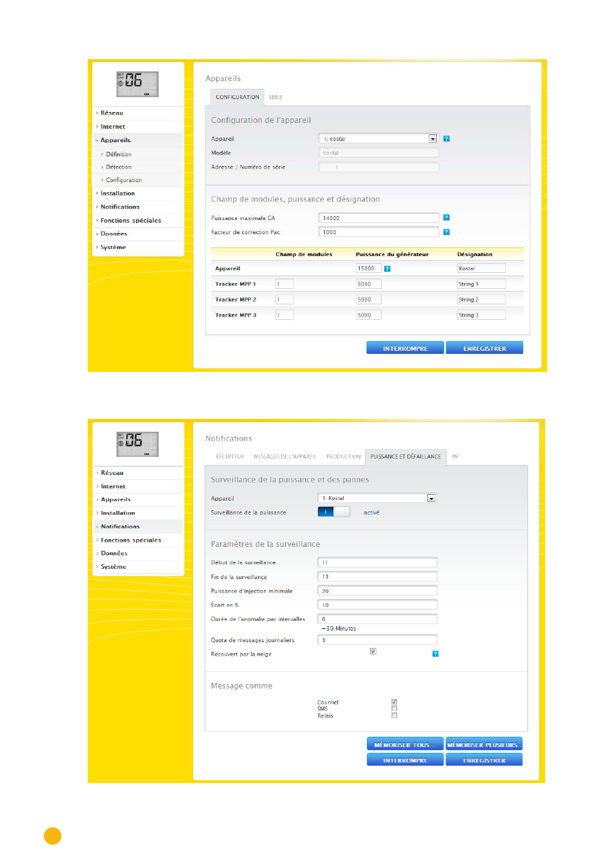The image size is (614, 868).
Task: Click the Puissance d'injection minimale field
Action: coord(377,591)
